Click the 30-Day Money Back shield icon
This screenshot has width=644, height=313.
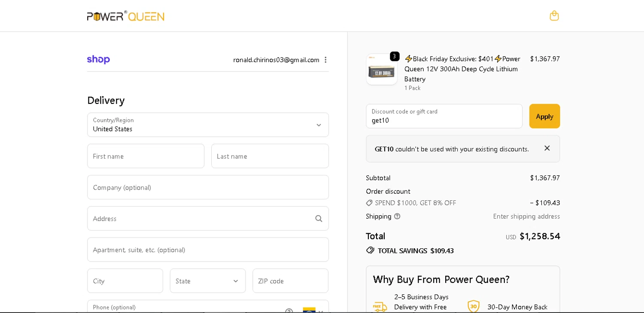474,306
